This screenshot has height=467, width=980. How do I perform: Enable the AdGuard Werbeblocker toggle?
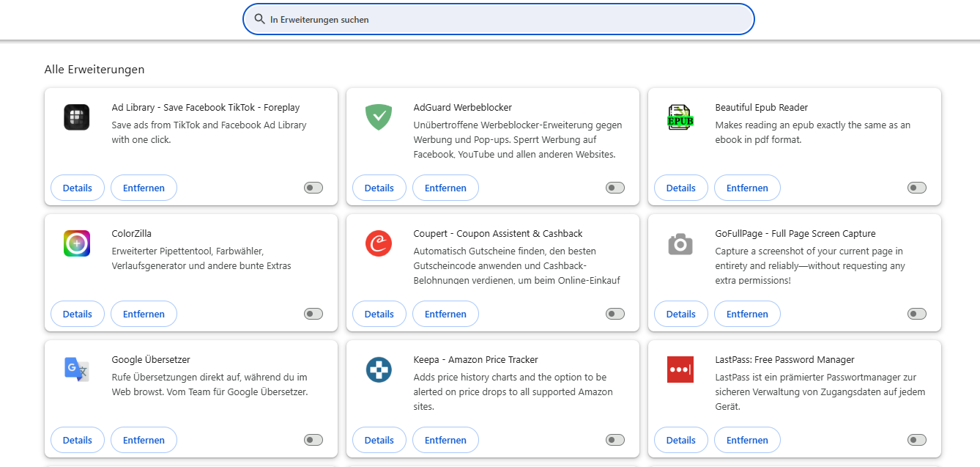[x=615, y=188]
